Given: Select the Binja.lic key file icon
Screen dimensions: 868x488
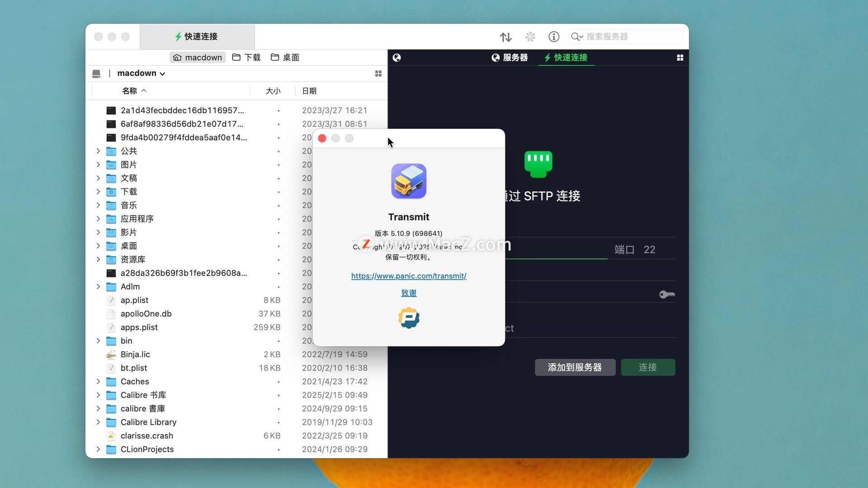Looking at the screenshot, I should point(111,354).
